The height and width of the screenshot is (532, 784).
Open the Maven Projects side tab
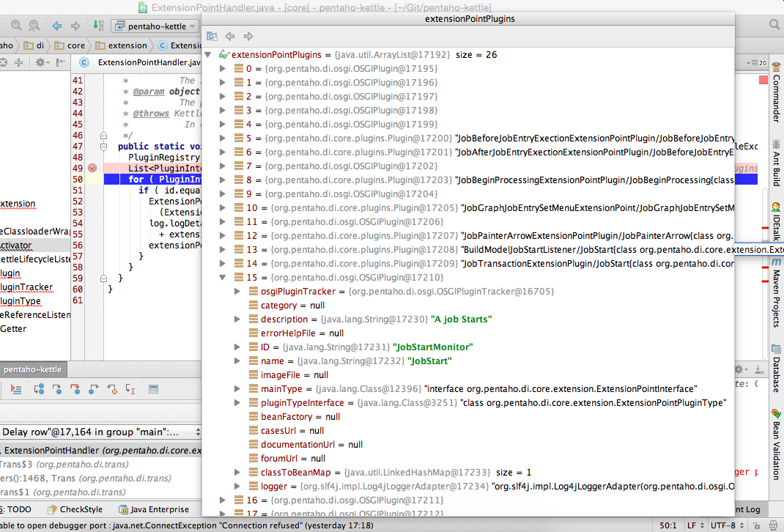pos(776,293)
